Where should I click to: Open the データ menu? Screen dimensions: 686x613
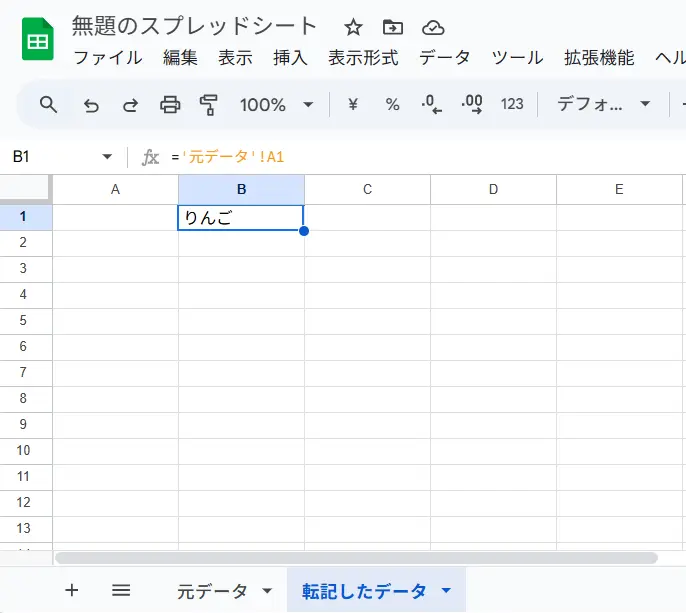click(444, 58)
